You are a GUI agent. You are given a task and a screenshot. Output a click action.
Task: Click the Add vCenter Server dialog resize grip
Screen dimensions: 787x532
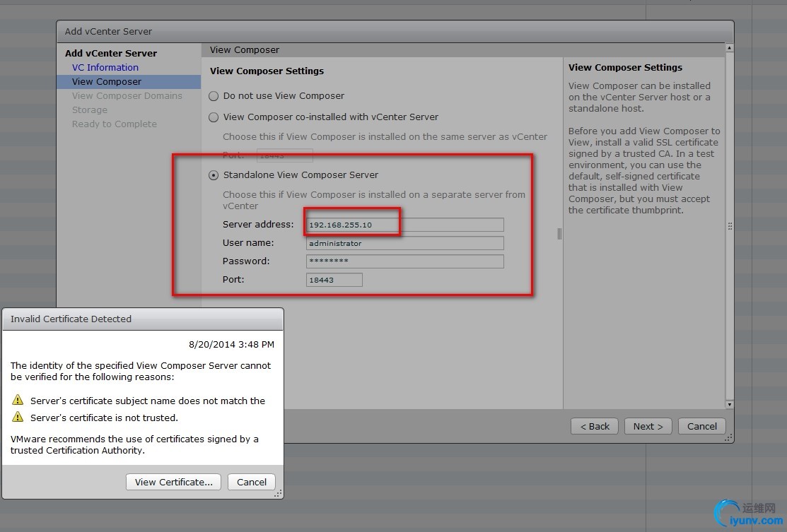coord(728,438)
